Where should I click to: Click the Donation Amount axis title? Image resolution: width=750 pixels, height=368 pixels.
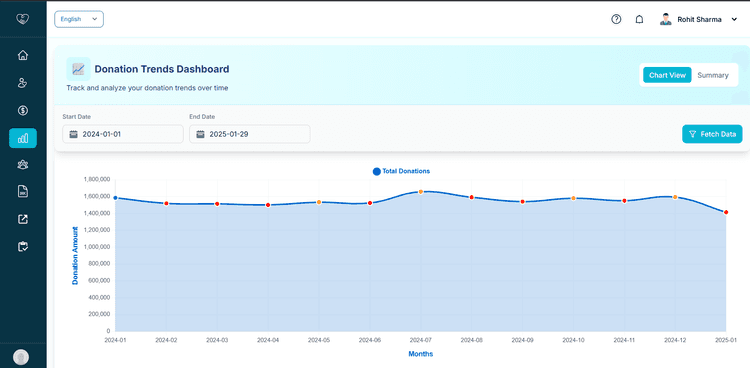(x=75, y=255)
